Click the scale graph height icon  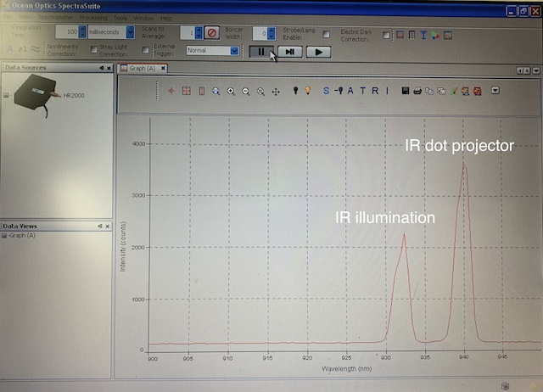202,91
